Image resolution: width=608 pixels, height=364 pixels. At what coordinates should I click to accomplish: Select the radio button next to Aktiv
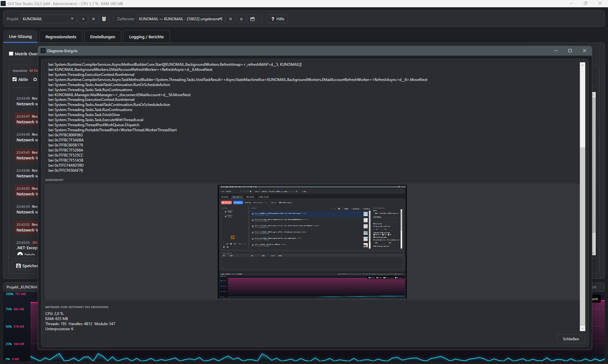click(35, 79)
